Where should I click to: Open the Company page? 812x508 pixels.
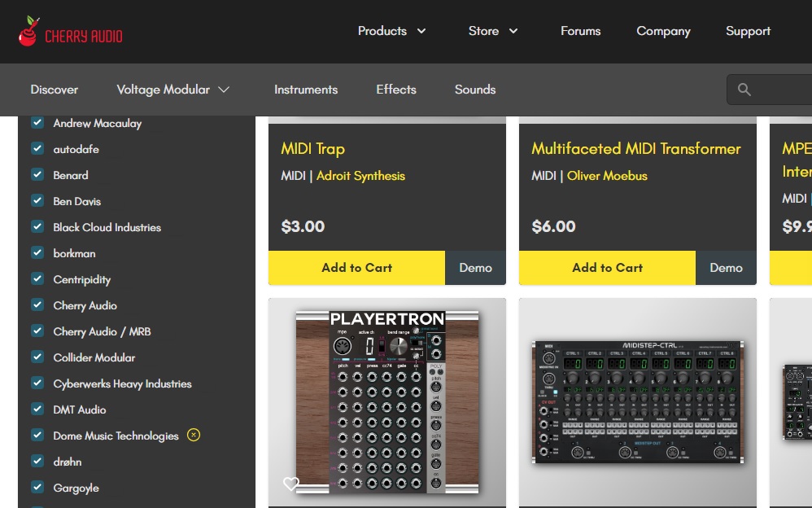click(x=663, y=31)
